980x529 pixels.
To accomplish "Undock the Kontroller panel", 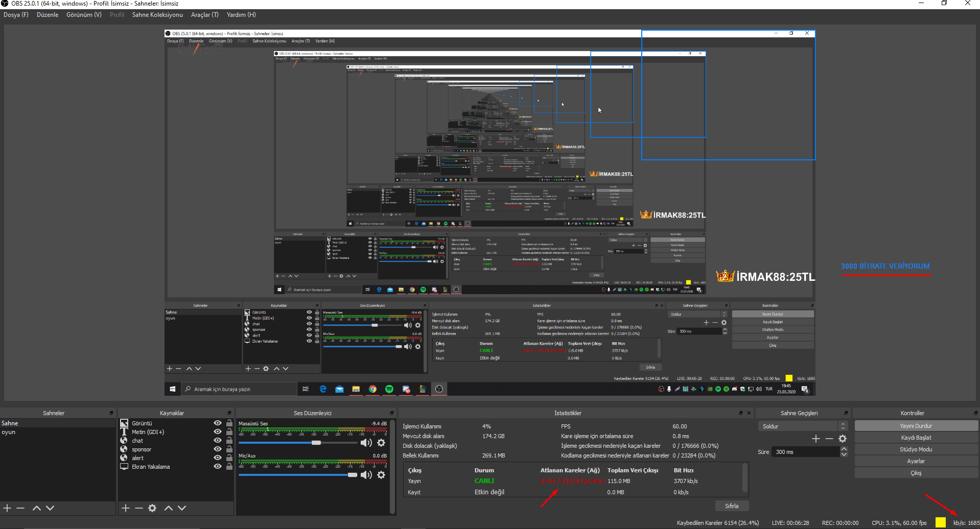I will point(976,413).
